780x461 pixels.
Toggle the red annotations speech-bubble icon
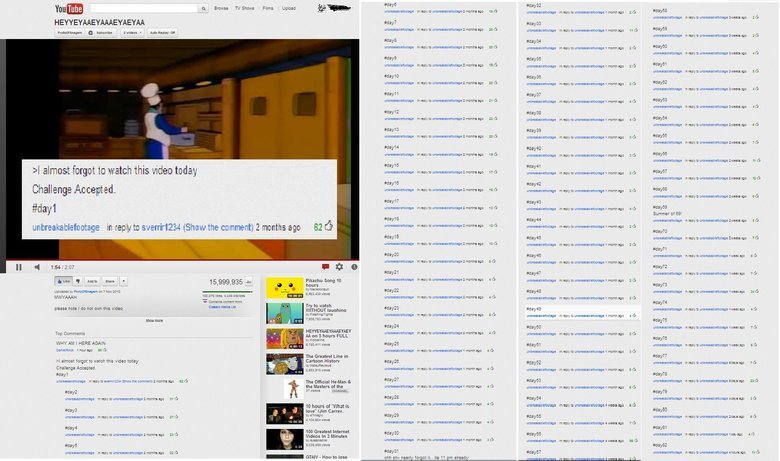(325, 267)
